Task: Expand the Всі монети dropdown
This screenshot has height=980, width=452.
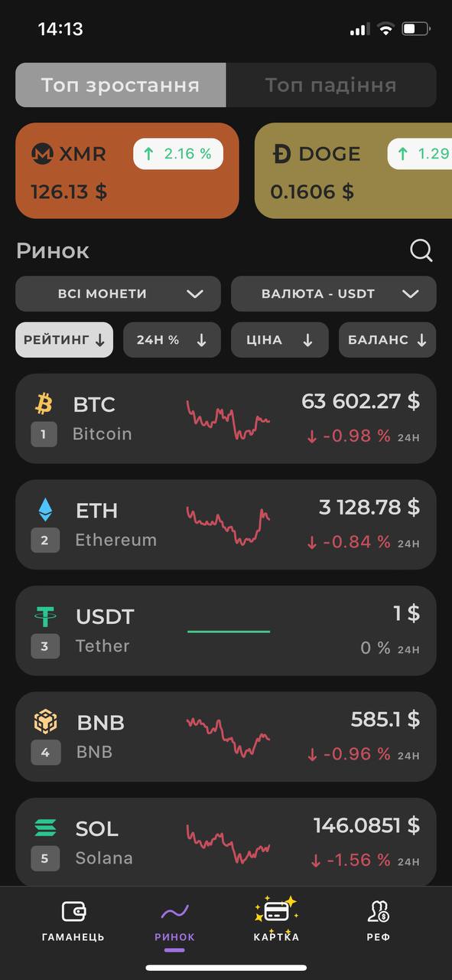Action: [118, 294]
